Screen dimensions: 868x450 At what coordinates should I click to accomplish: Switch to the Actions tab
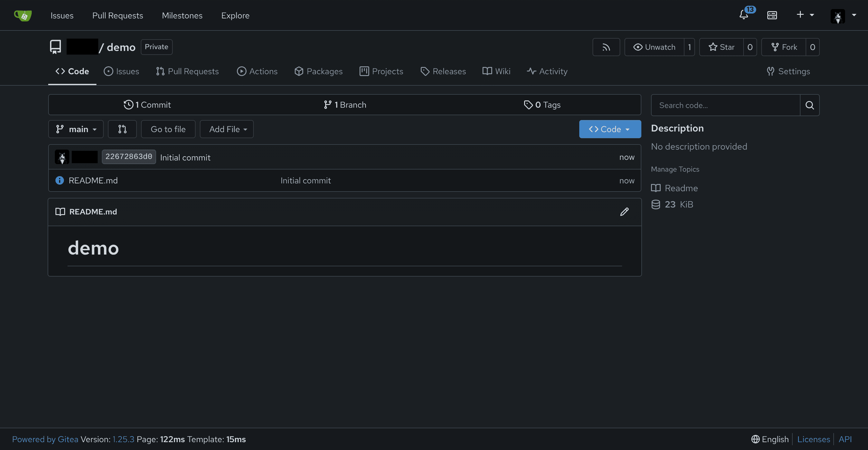point(257,71)
